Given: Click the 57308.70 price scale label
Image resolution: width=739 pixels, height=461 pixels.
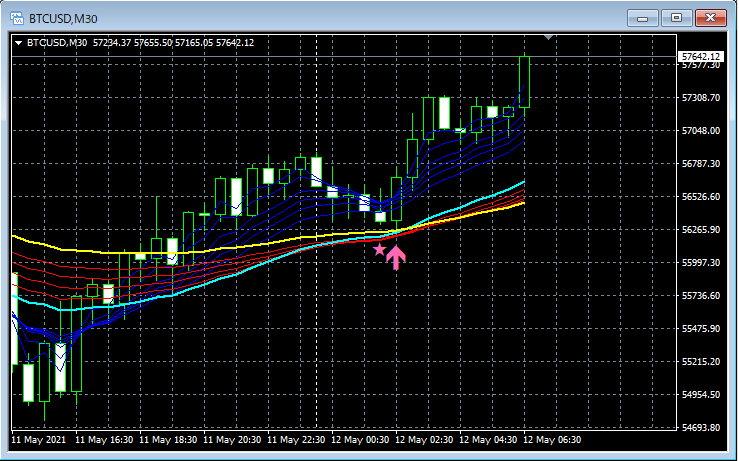Looking at the screenshot, I should 701,98.
